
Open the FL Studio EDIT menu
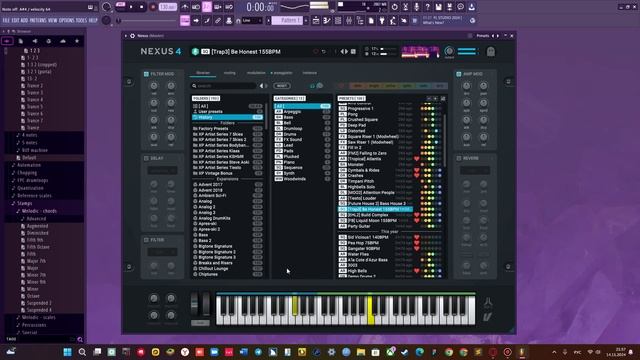(x=16, y=20)
